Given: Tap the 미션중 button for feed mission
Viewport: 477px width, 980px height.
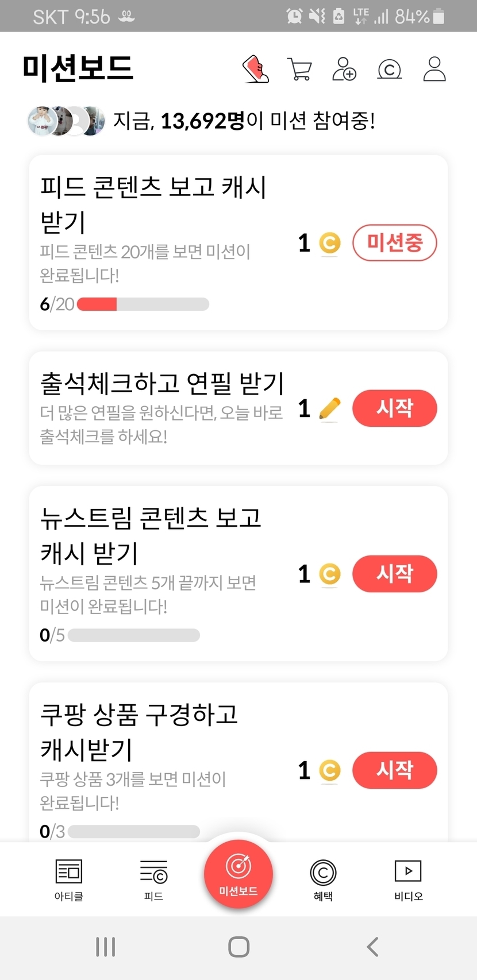Looking at the screenshot, I should (394, 242).
